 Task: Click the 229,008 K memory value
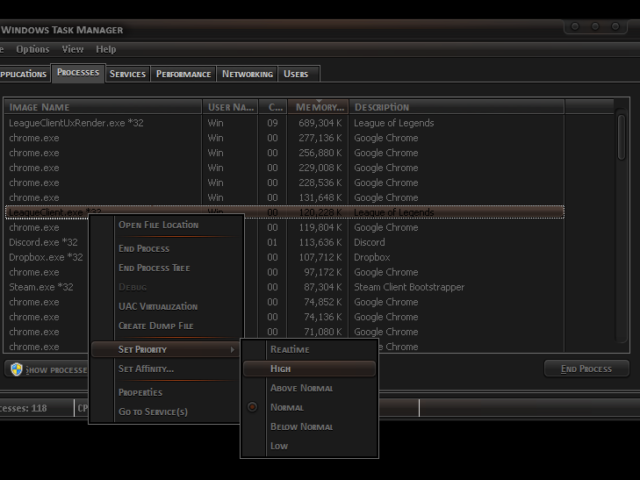coord(320,168)
